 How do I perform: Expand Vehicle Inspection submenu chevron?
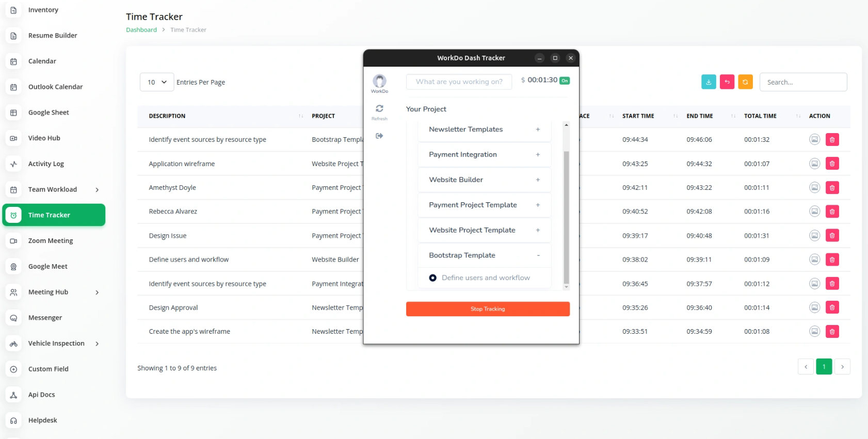[x=97, y=344]
